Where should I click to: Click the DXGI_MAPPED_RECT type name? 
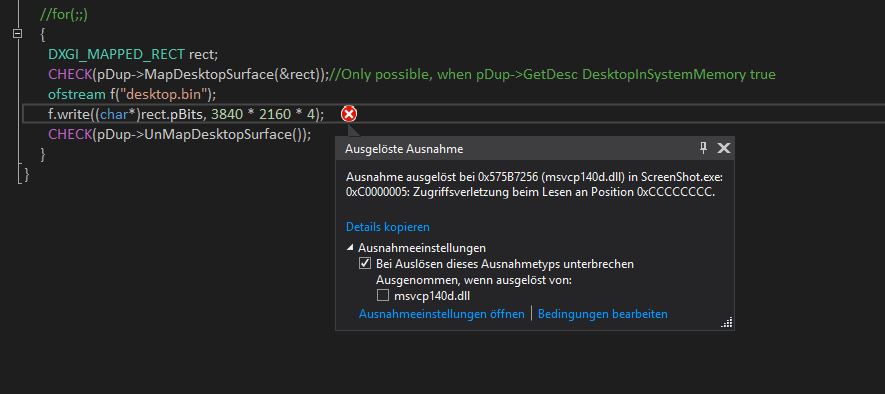[116, 54]
